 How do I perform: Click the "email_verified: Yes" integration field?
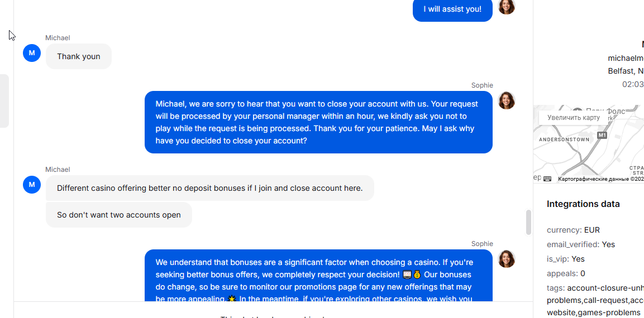(x=581, y=244)
